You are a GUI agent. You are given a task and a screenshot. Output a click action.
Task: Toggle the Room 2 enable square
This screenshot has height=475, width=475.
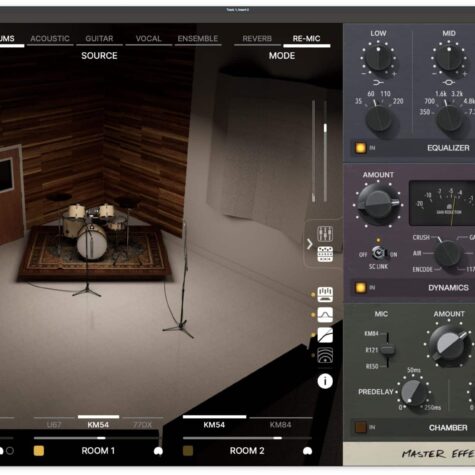click(188, 451)
